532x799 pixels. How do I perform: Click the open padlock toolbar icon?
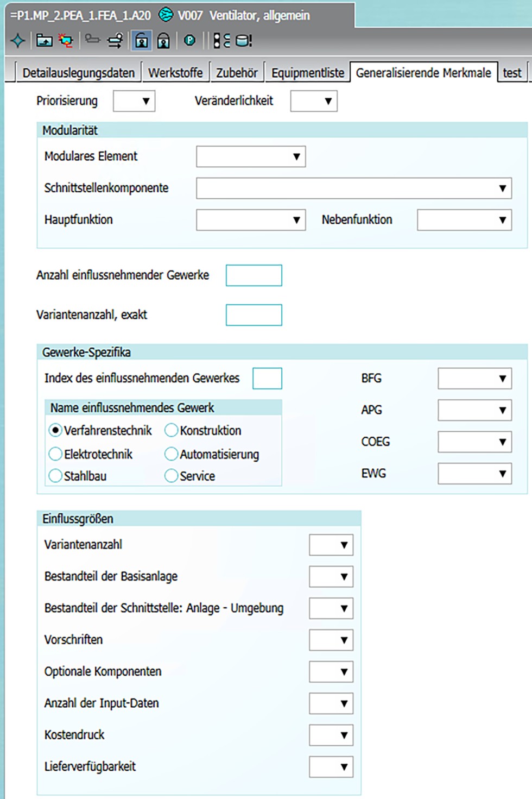coord(141,41)
